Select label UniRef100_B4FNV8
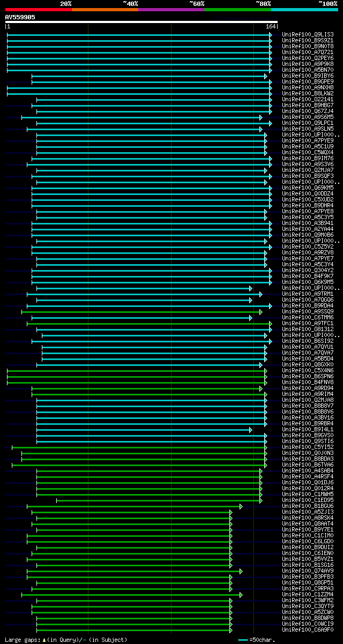343x644 pixels. coord(308,383)
